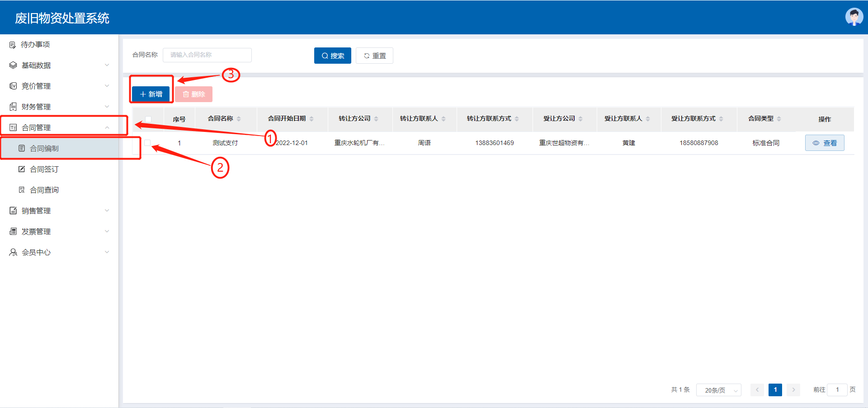868x408 pixels.
Task: Click the 财务管理 sidebar icon
Action: pyautogui.click(x=13, y=107)
